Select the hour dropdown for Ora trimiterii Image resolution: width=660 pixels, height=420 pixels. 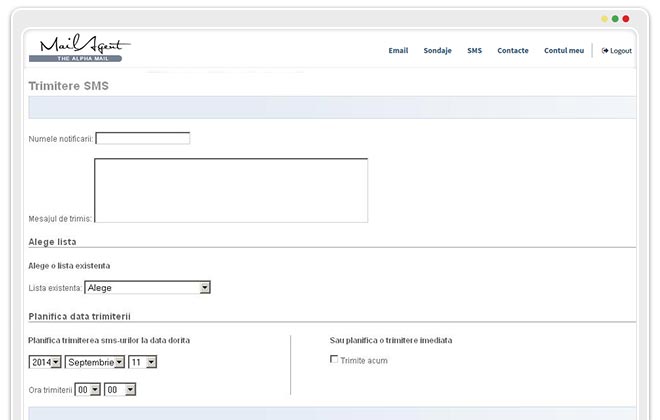point(88,390)
